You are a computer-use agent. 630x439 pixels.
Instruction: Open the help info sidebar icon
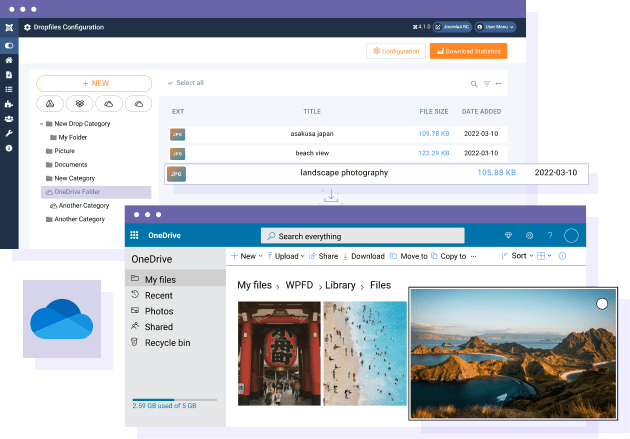coord(9,148)
